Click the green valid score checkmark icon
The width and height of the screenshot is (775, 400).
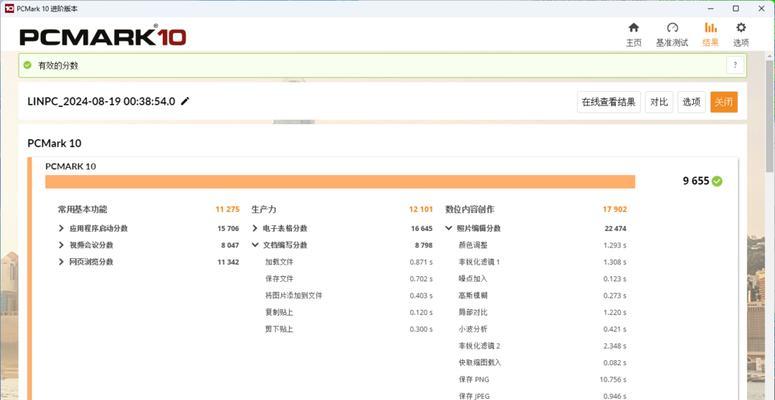point(28,65)
